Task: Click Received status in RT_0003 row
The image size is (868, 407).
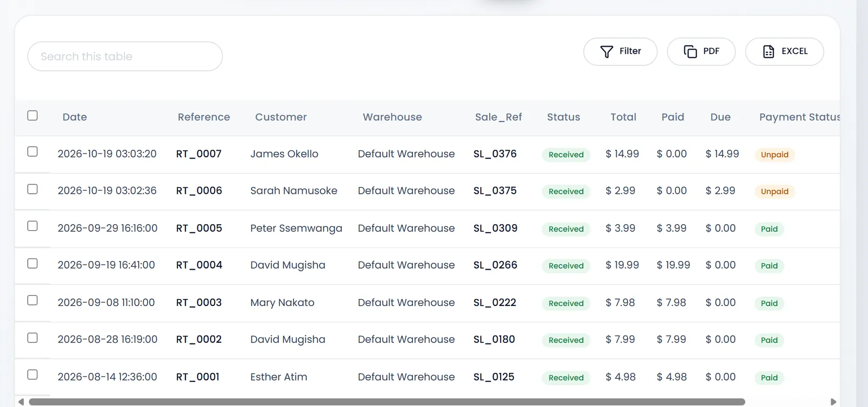Action: [566, 303]
